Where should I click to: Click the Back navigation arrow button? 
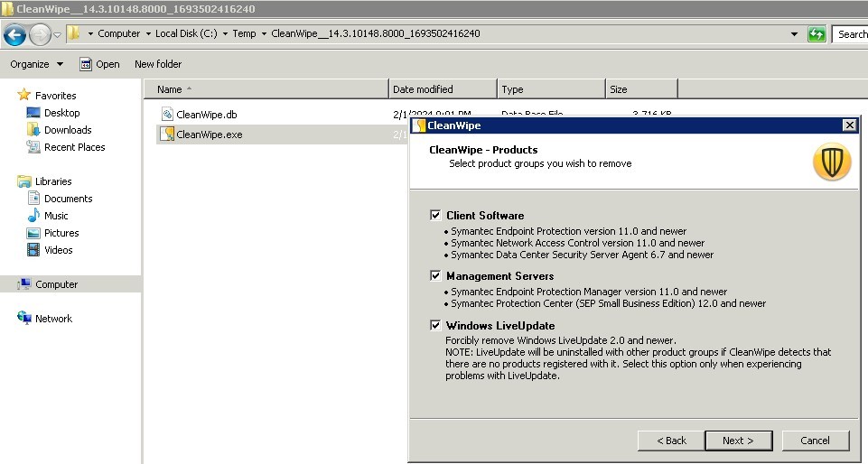click(x=14, y=34)
